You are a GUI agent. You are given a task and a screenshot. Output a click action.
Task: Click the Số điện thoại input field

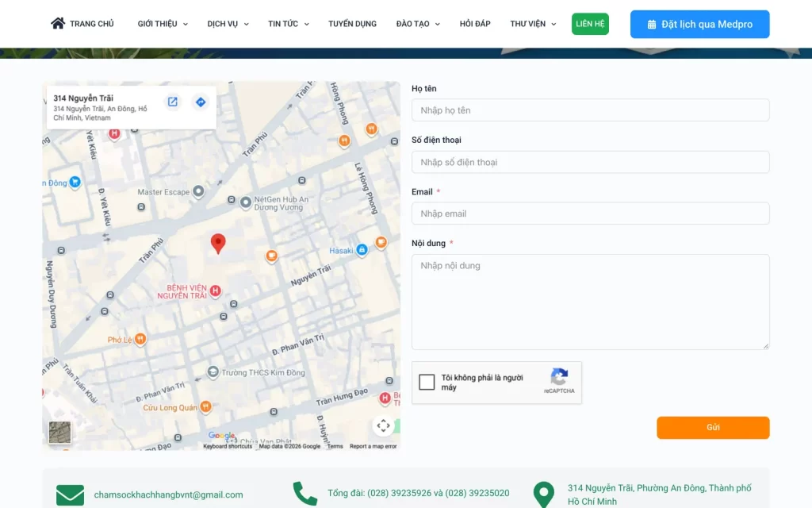pyautogui.click(x=590, y=162)
